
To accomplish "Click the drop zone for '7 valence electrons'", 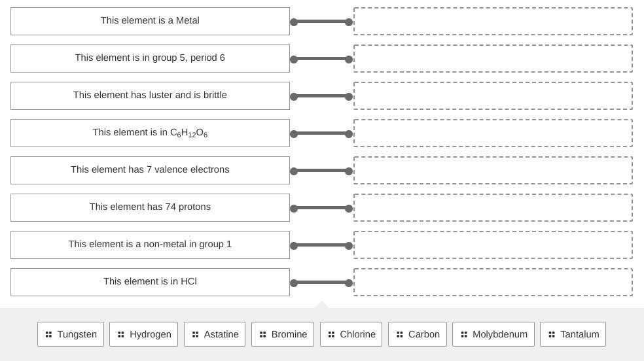I will 493,170.
